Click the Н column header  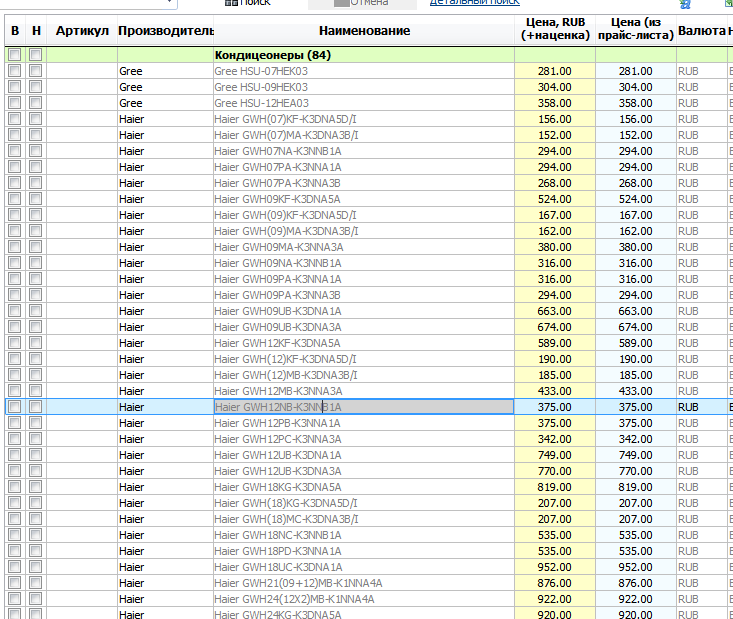36,31
